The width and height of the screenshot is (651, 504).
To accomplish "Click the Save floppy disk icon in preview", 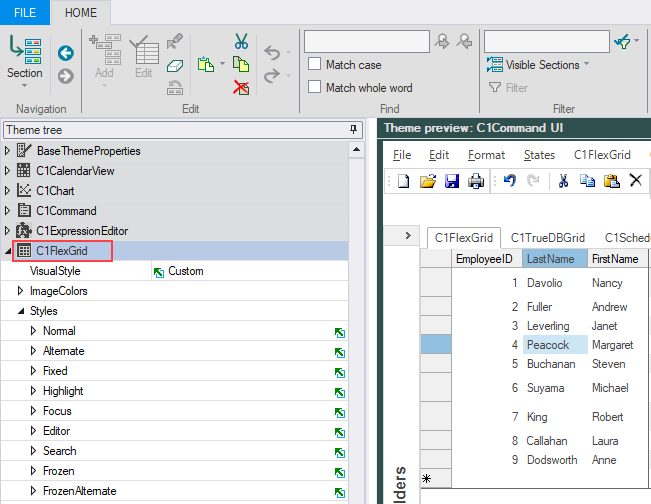I will click(452, 181).
